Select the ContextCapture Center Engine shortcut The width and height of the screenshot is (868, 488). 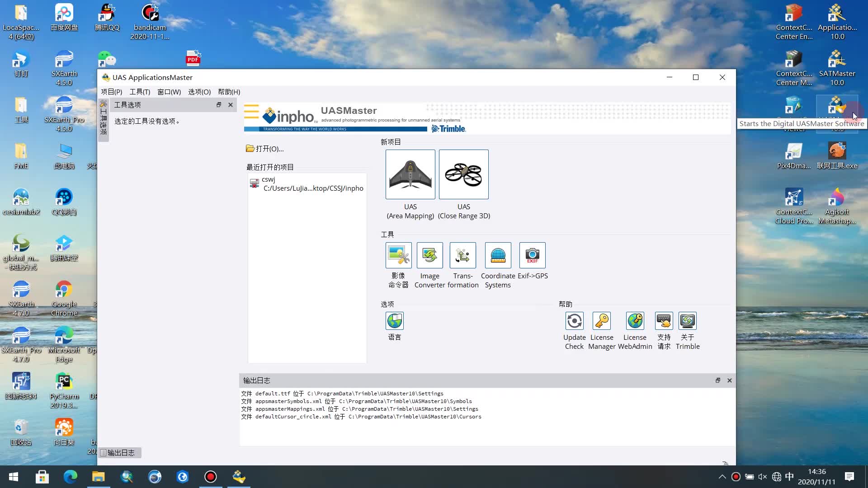point(794,22)
